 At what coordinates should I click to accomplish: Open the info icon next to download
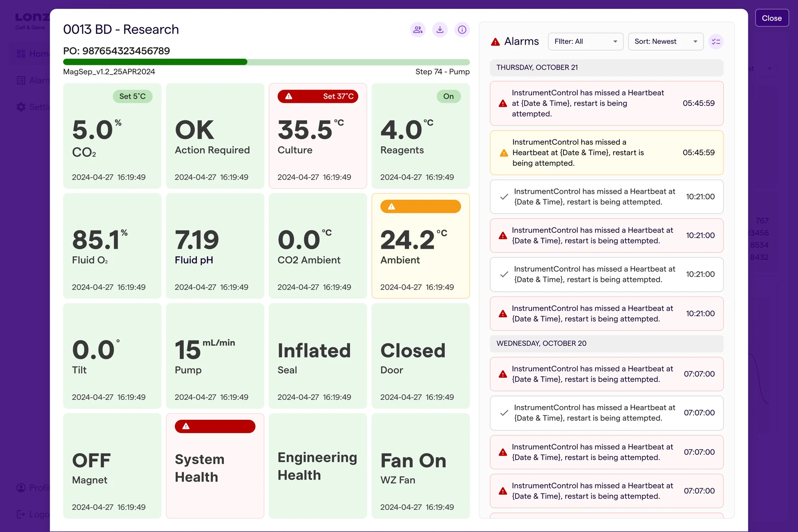tap(462, 30)
